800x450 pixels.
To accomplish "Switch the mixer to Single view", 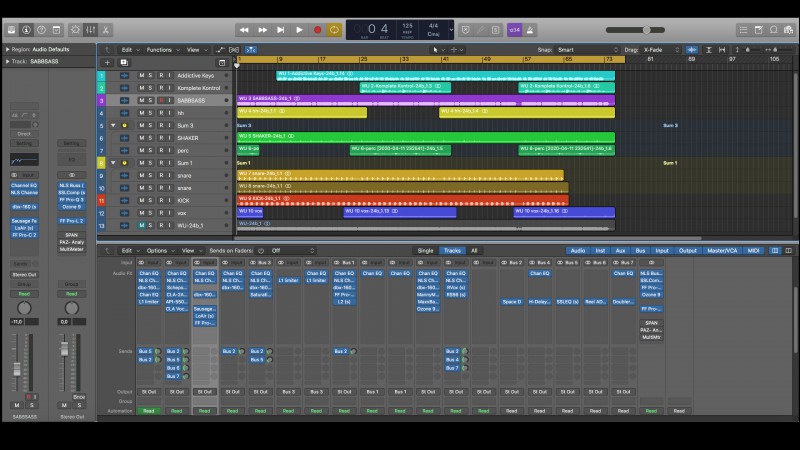I will pos(426,251).
